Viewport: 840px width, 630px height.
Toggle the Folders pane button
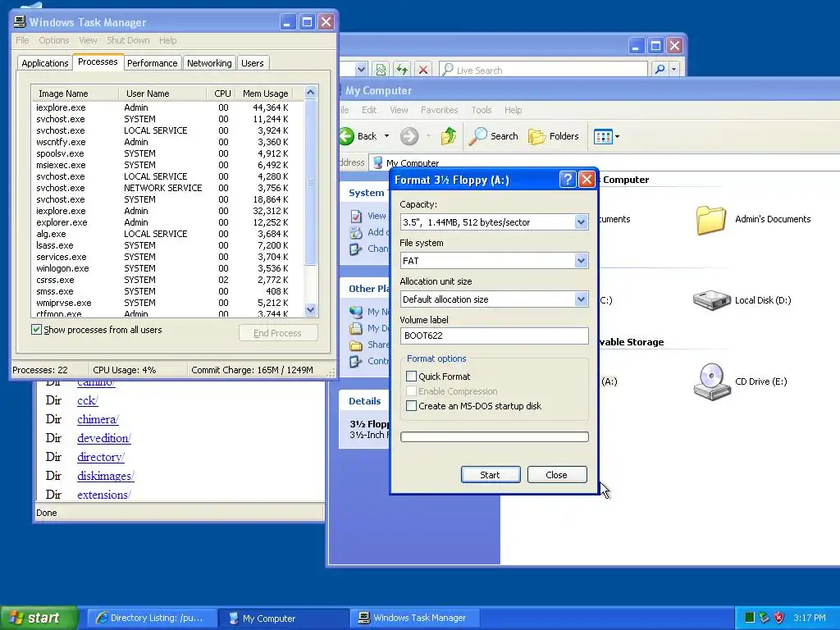pyautogui.click(x=554, y=136)
